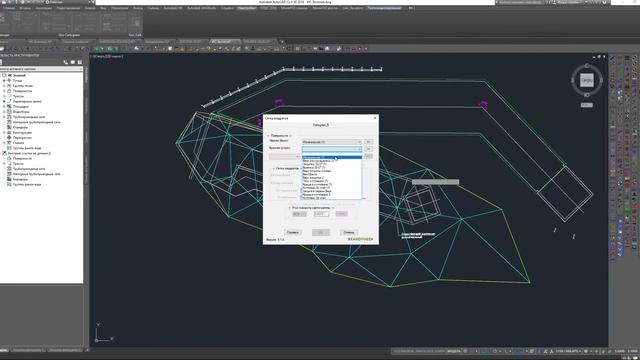640x360 pixels.
Task: Click the Съемка node icon in the tree
Action: pyautogui.click(x=9, y=143)
